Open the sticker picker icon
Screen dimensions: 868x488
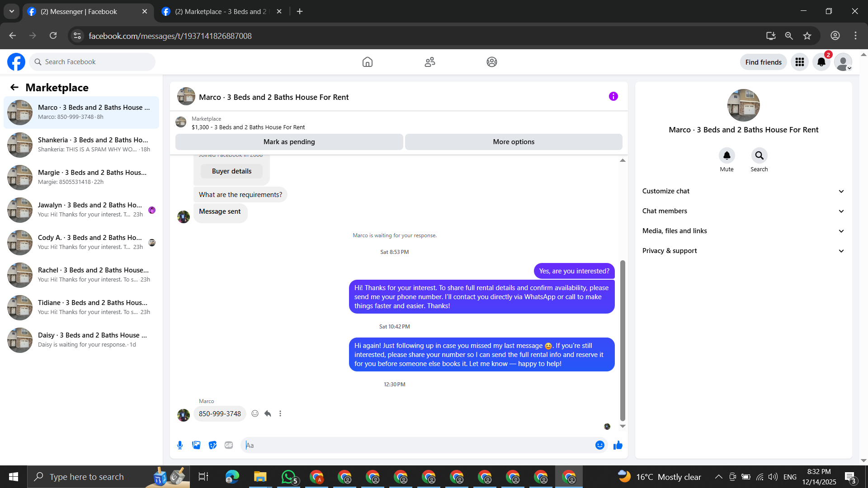coord(212,445)
